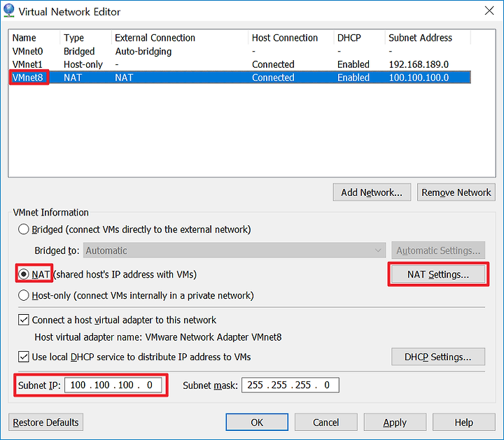Confirm with the OK button

point(257,423)
